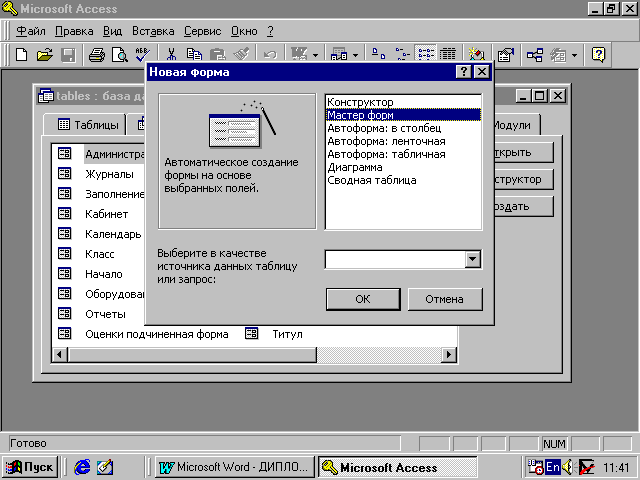Image resolution: width=640 pixels, height=480 pixels.
Task: Open Print Preview from the toolbar
Action: pos(120,55)
